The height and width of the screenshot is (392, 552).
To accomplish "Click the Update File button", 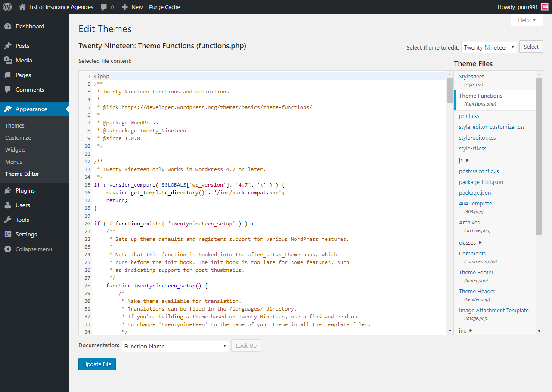I will point(97,364).
